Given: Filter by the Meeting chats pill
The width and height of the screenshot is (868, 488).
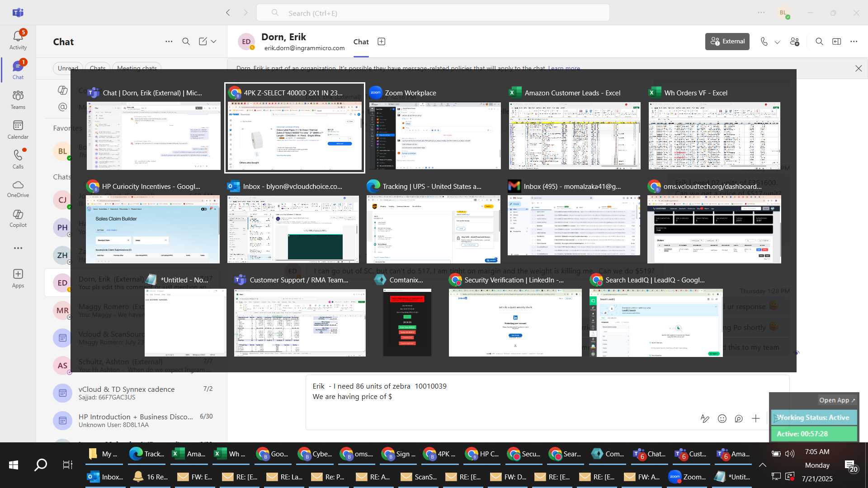Looking at the screenshot, I should pos(137,68).
